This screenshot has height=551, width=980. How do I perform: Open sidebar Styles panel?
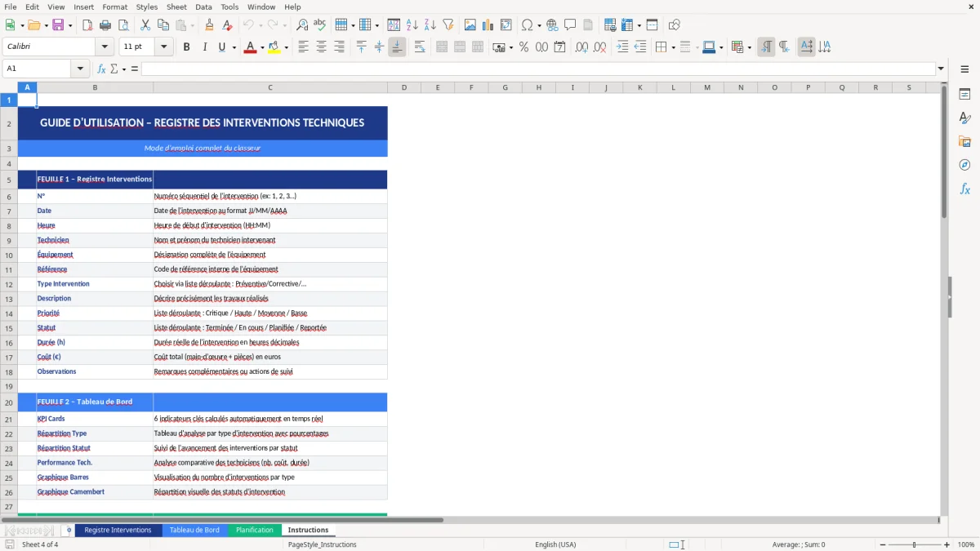click(964, 118)
